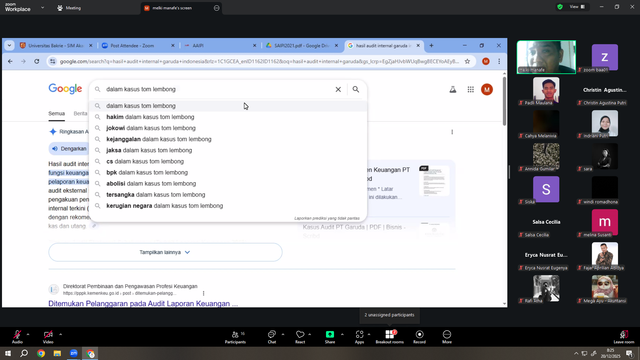Viewport: 640px width, 360px height.
Task: Expand Video options arrow
Action: tap(60, 334)
